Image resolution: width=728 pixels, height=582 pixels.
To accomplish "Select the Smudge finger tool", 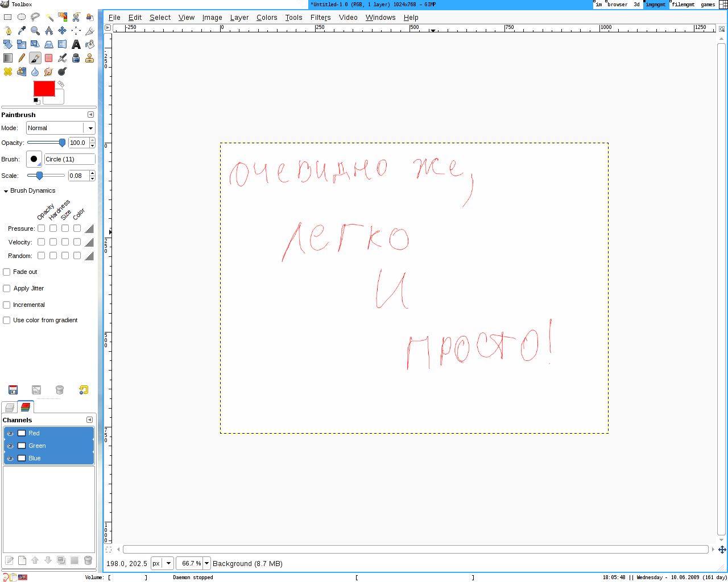I will tap(49, 72).
